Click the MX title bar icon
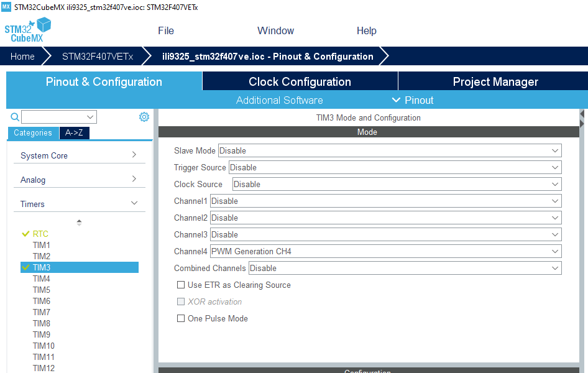588x373 pixels. click(x=6, y=7)
